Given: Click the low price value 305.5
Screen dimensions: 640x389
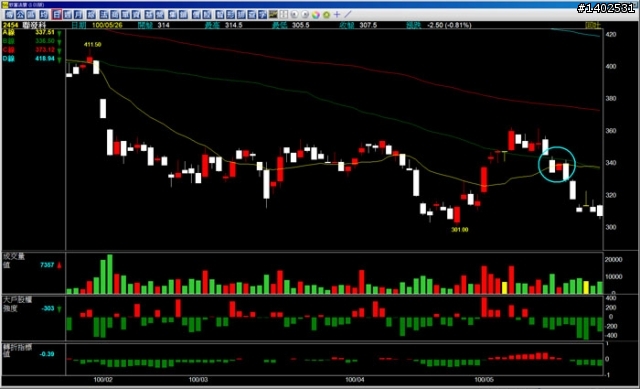Looking at the screenshot, I should pyautogui.click(x=300, y=25).
